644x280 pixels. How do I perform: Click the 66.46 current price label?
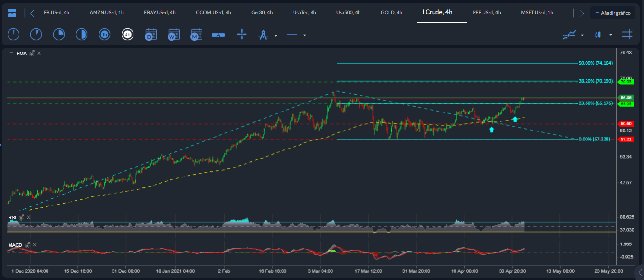point(625,98)
